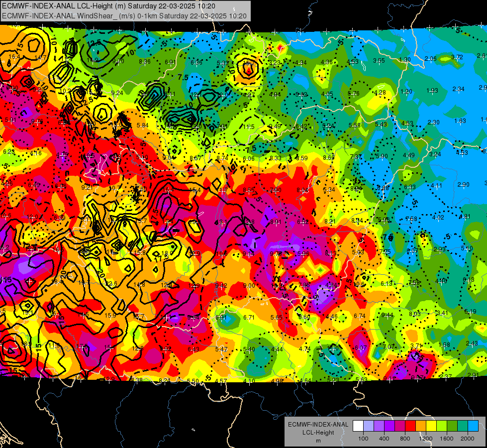Click the wind shear value 5.34
The image size is (487, 448).
[329, 189]
